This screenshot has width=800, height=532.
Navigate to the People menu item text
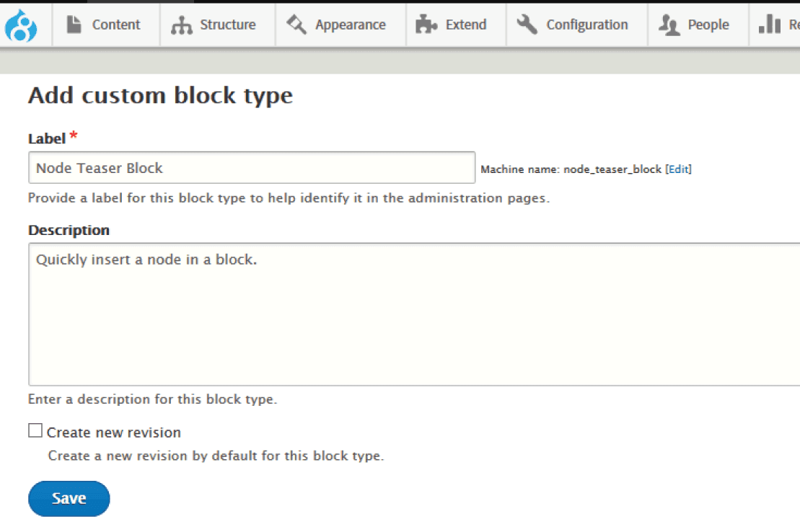(x=708, y=25)
